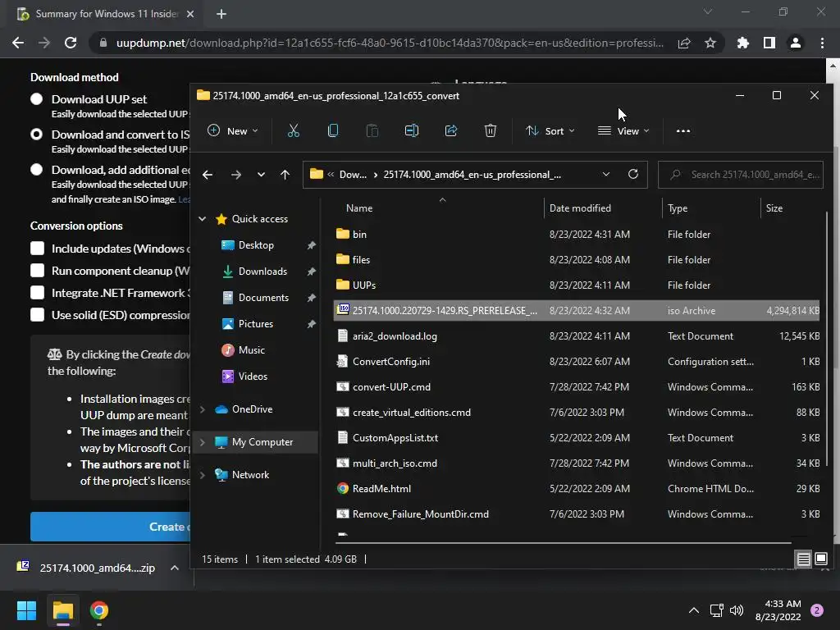
Task: Collapse the Quick access tree node
Action: click(202, 218)
